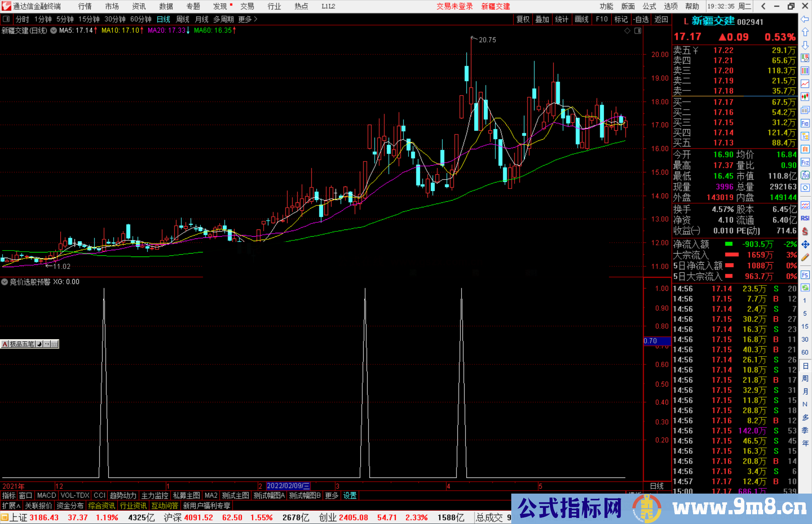Click the four-way move arrows icon

[x=805, y=245]
